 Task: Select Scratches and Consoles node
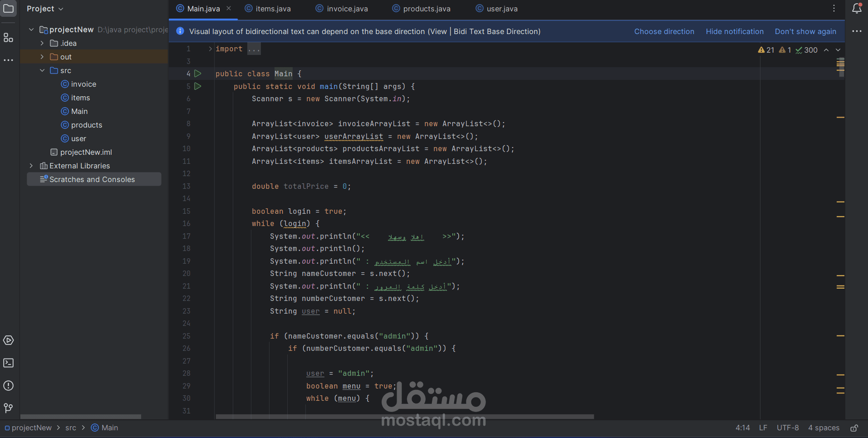pos(94,179)
